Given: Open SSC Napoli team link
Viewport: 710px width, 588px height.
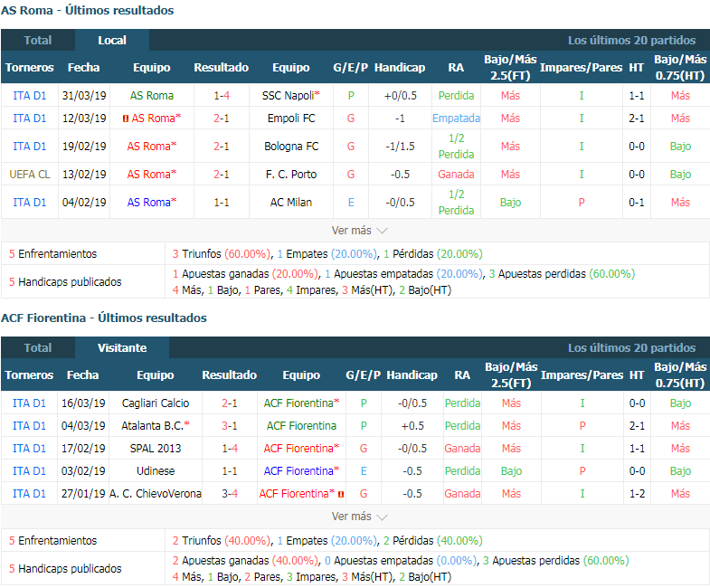Looking at the screenshot, I should 290,96.
